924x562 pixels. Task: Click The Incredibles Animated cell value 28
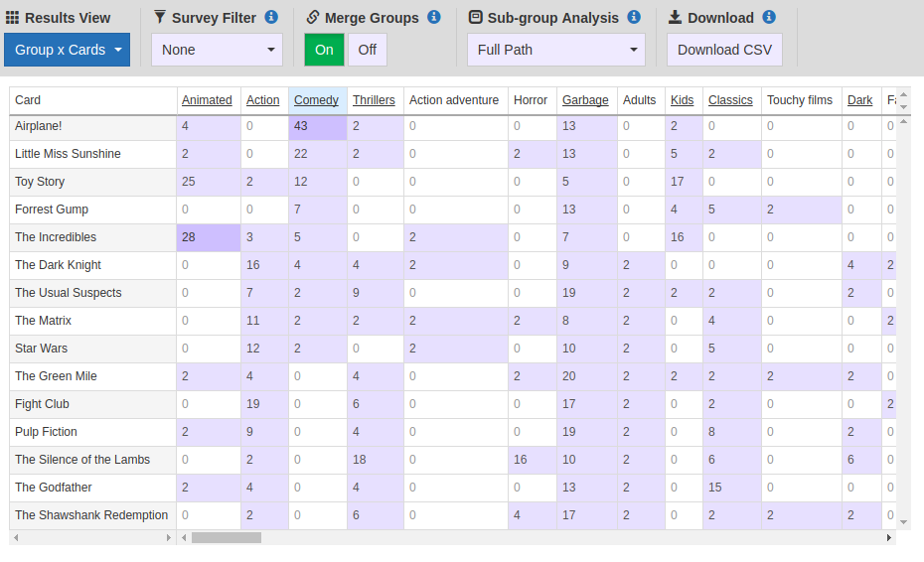click(x=208, y=237)
